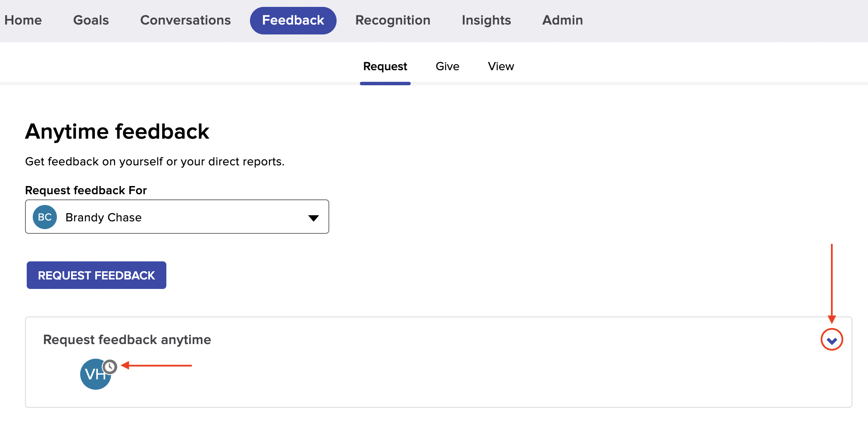The height and width of the screenshot is (422, 868).
Task: Select the Feedback tab
Action: [x=293, y=20]
